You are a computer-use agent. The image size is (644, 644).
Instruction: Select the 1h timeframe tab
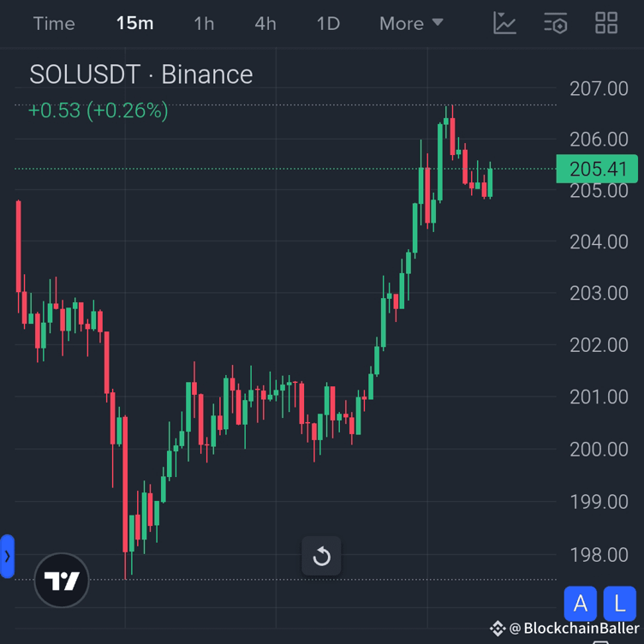[204, 23]
